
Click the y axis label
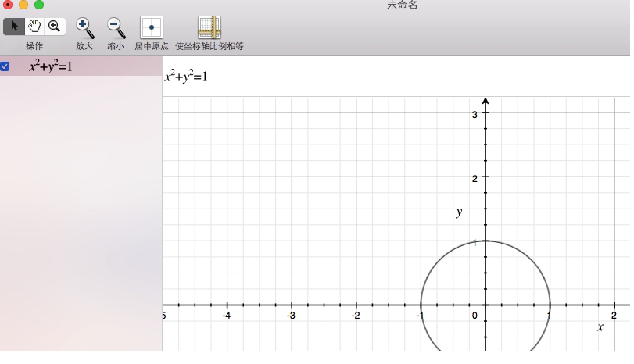[x=460, y=212]
